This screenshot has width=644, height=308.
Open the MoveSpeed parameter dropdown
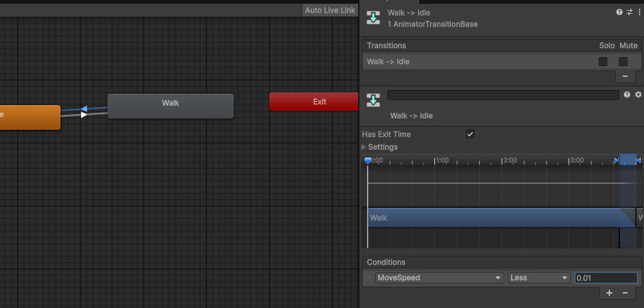pyautogui.click(x=439, y=278)
